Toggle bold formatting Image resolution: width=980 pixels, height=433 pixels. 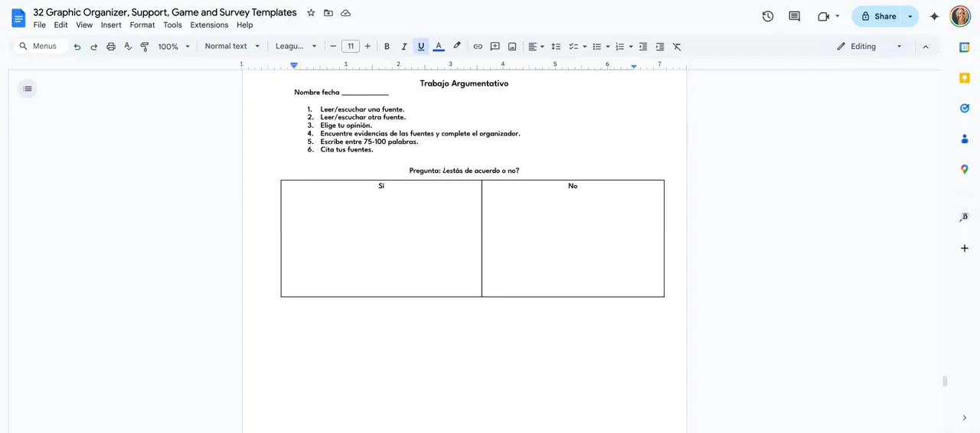[387, 47]
